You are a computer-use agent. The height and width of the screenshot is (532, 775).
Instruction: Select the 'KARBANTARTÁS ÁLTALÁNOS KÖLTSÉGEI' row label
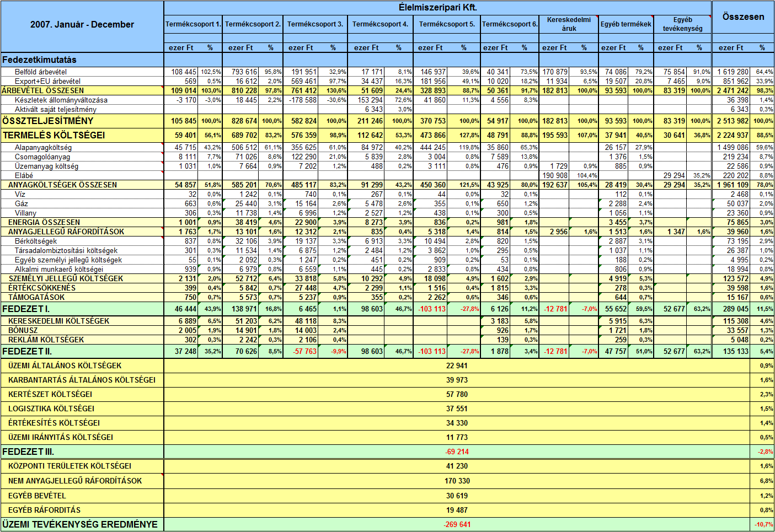(82, 380)
